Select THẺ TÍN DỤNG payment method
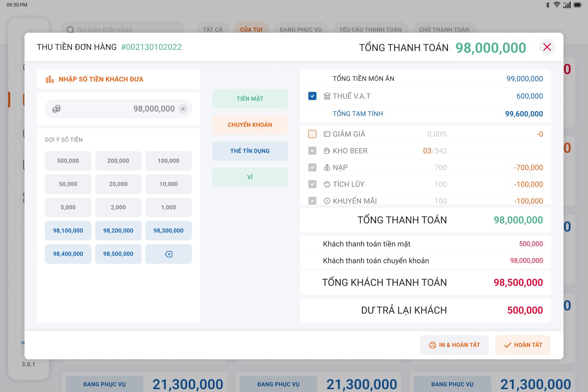 point(250,151)
